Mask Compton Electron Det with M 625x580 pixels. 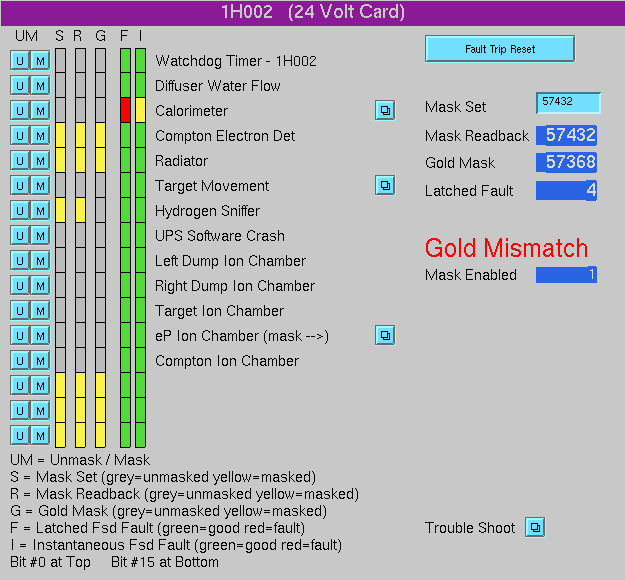[40, 136]
